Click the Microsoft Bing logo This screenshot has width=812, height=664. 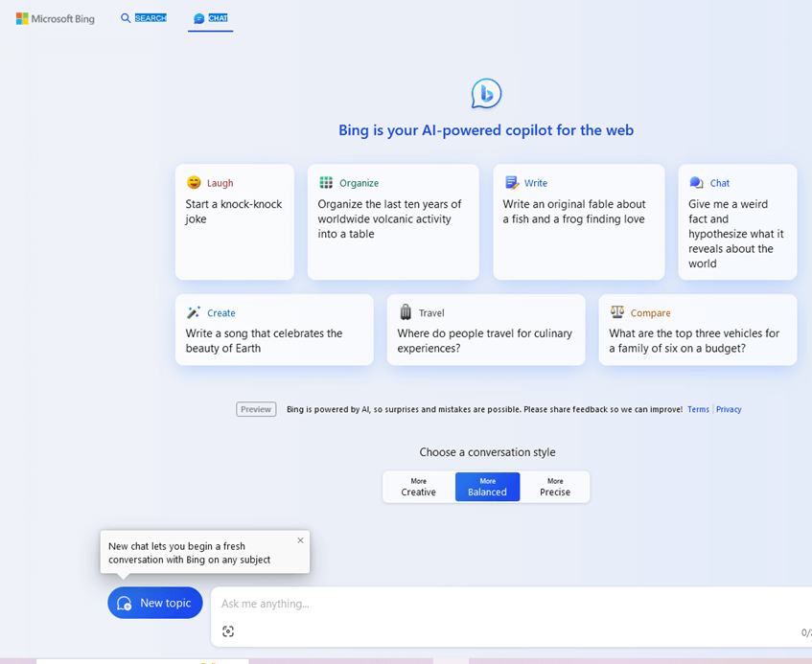pyautogui.click(x=56, y=18)
